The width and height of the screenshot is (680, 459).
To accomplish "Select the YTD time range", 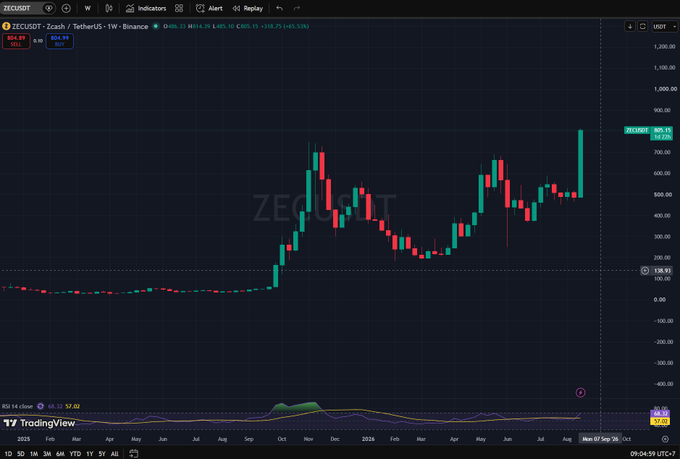I will (x=75, y=454).
